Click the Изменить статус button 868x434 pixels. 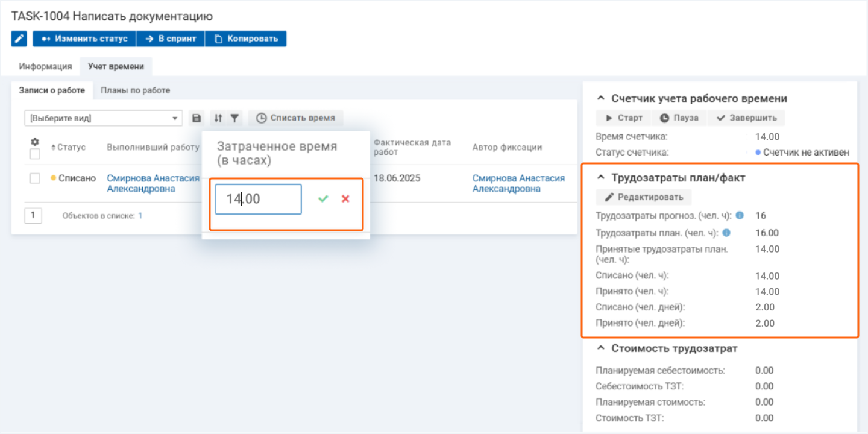84,39
